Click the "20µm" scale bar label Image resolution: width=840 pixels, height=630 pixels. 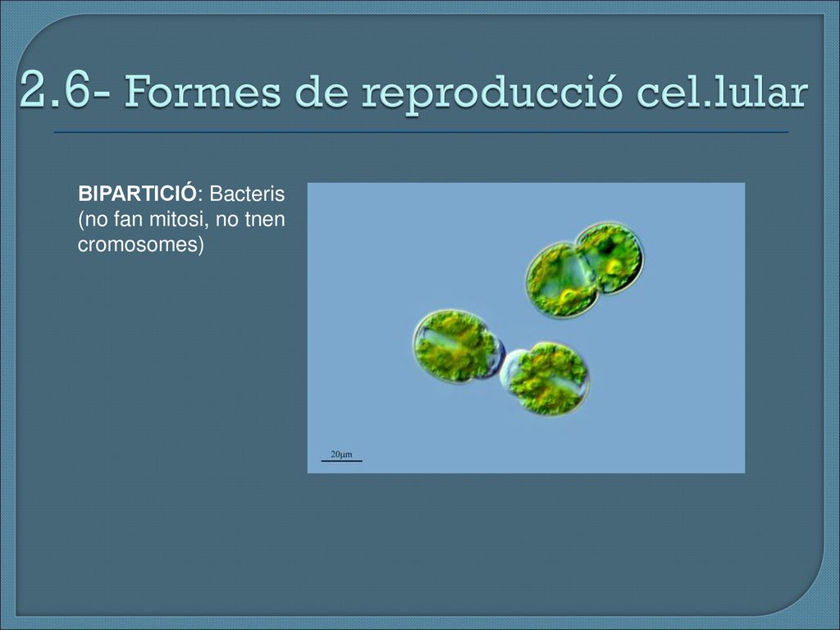[x=341, y=454]
